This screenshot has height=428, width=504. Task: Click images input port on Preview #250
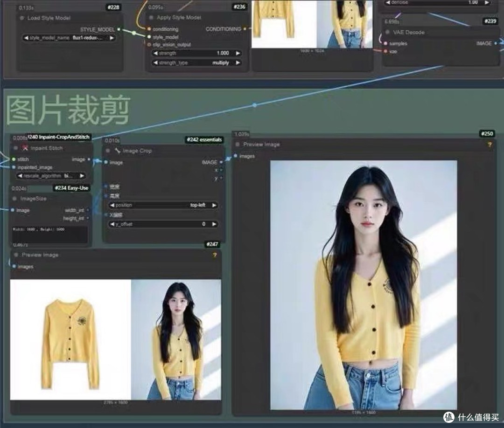(x=235, y=156)
